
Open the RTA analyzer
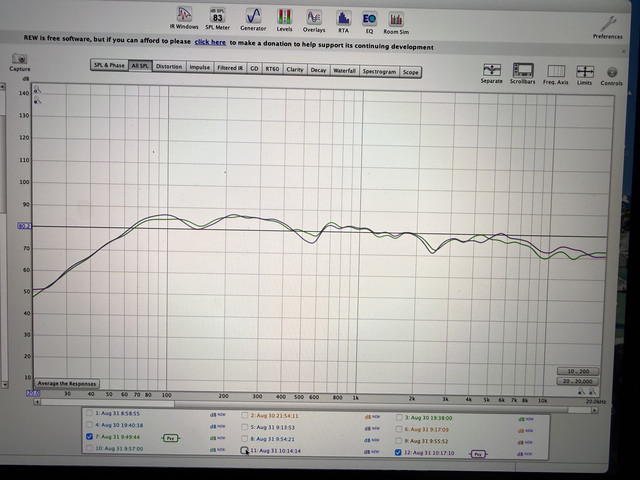click(343, 22)
